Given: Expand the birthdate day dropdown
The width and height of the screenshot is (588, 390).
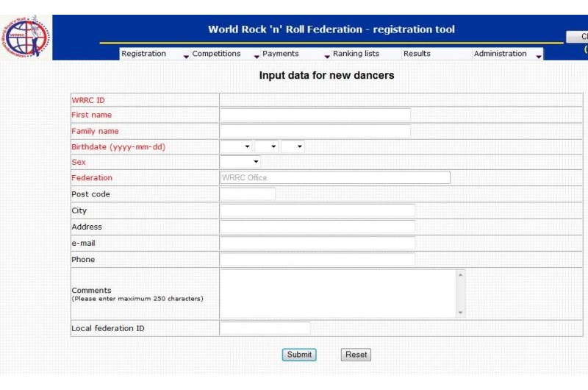Looking at the screenshot, I should (x=293, y=147).
